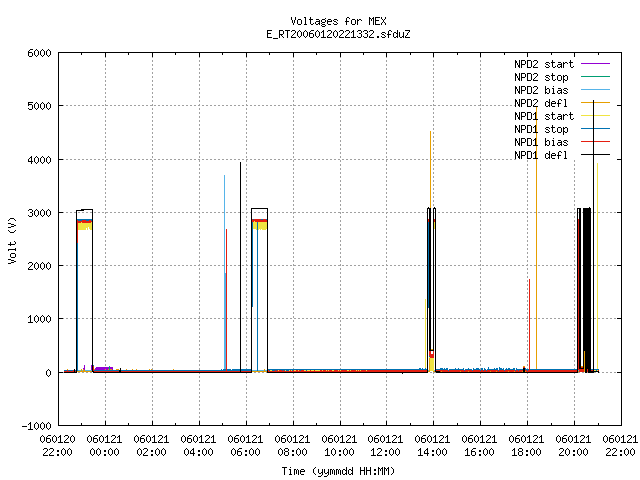640x480 pixels.
Task: Click the 'Volt (V)' y-axis label
Action: [13, 241]
